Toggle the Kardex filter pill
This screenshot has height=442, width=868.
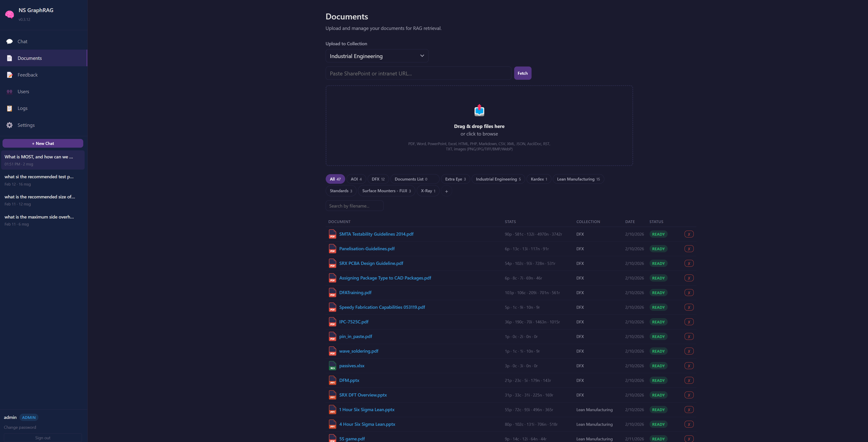pyautogui.click(x=538, y=179)
